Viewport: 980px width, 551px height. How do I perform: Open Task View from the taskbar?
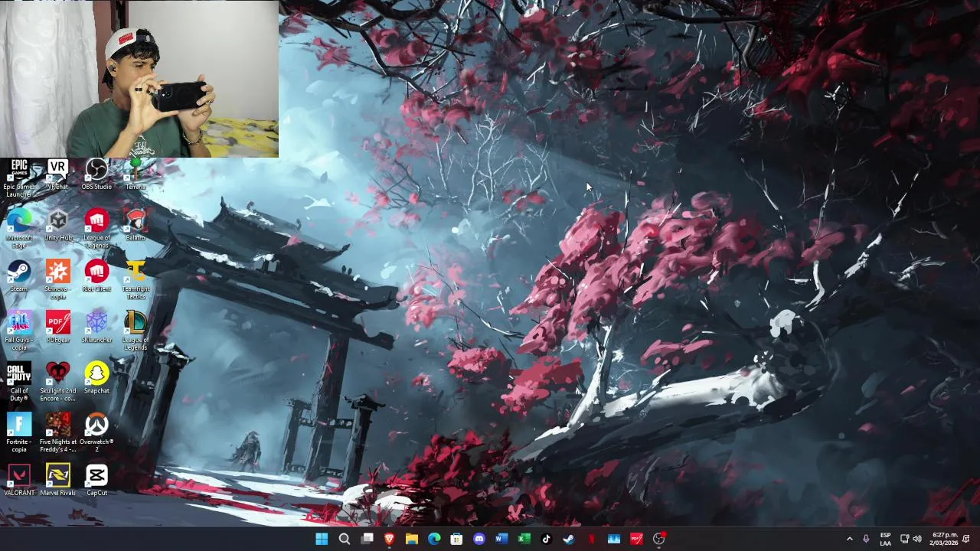(x=367, y=539)
